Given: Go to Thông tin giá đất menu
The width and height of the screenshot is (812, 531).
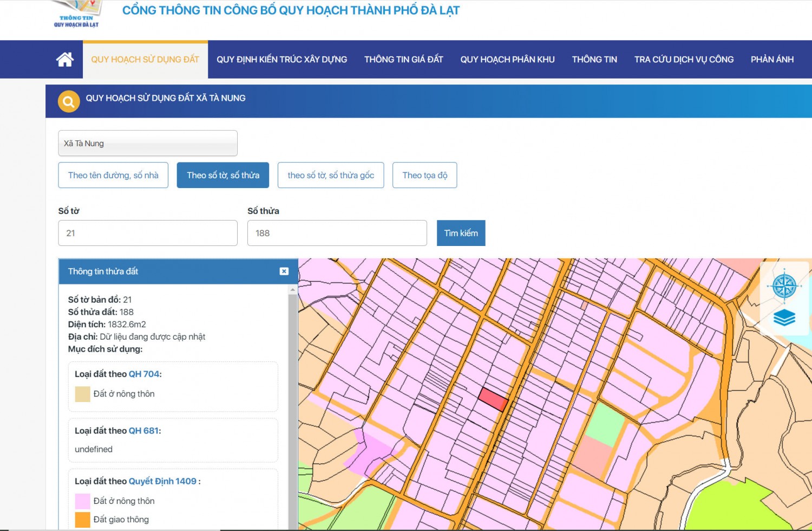Looking at the screenshot, I should [403, 60].
